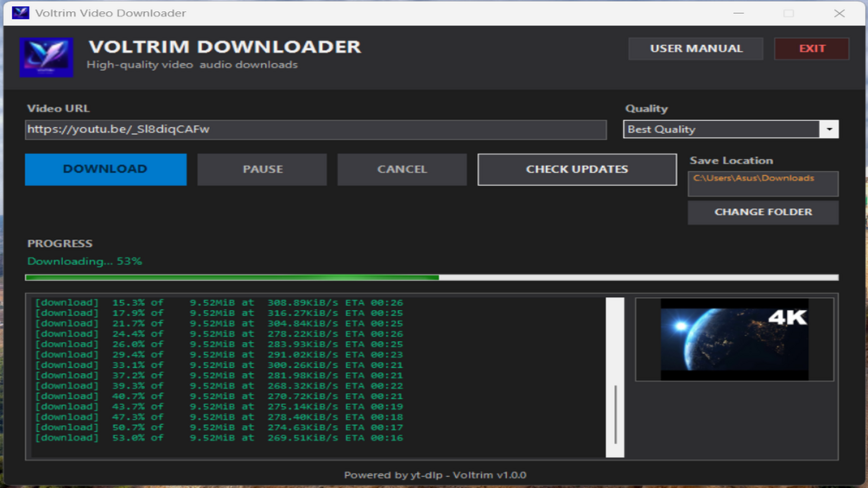Click the VOLTRIM DOWNLOADER heading
868x488 pixels.
pos(225,47)
